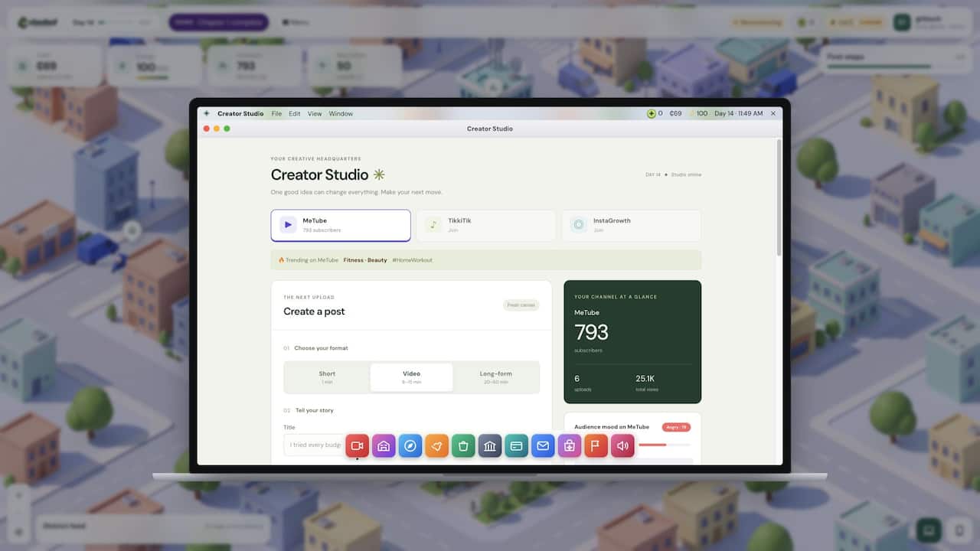Viewport: 980px width, 551px height.
Task: Open the Window menu
Action: tap(341, 113)
